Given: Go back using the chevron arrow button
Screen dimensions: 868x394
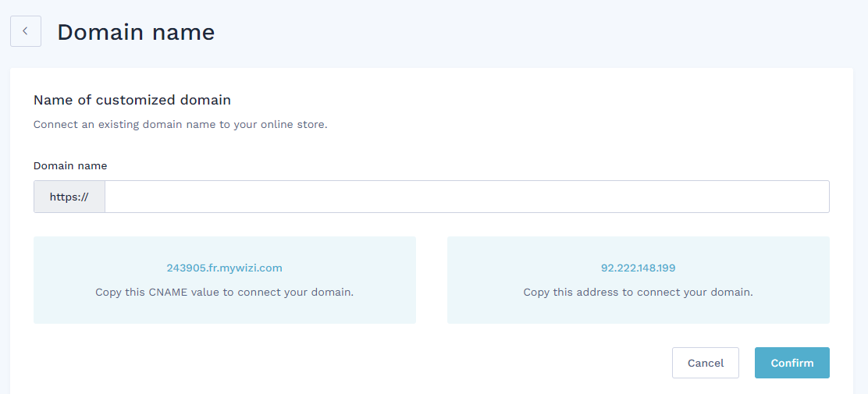Looking at the screenshot, I should coord(26,31).
